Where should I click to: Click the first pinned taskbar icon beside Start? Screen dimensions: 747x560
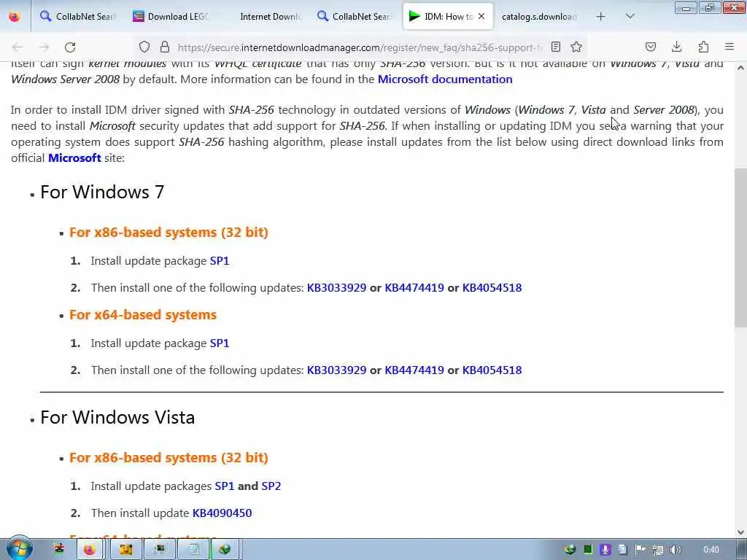pyautogui.click(x=59, y=550)
